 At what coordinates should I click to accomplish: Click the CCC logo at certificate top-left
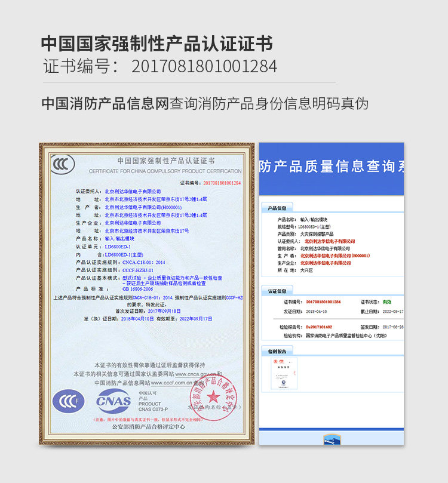(x=63, y=164)
